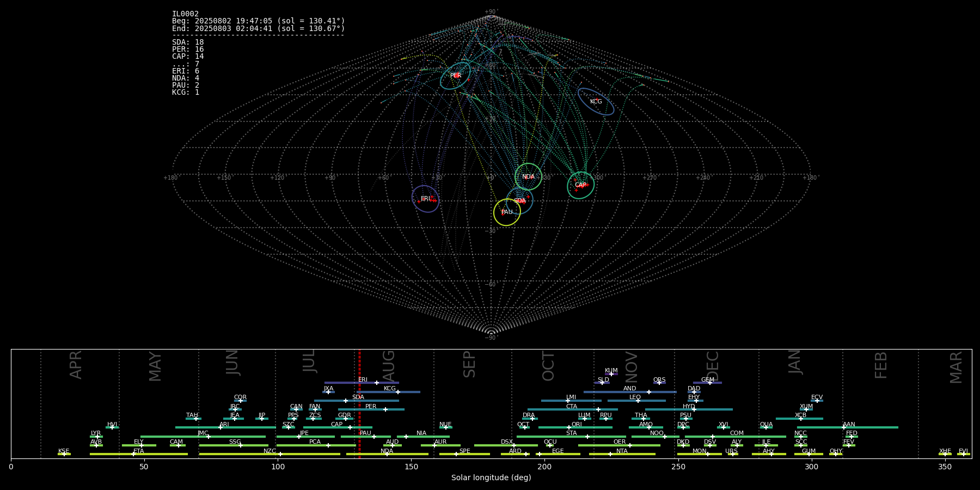
Task: Click the station code IL0002 text
Action: click(x=186, y=14)
